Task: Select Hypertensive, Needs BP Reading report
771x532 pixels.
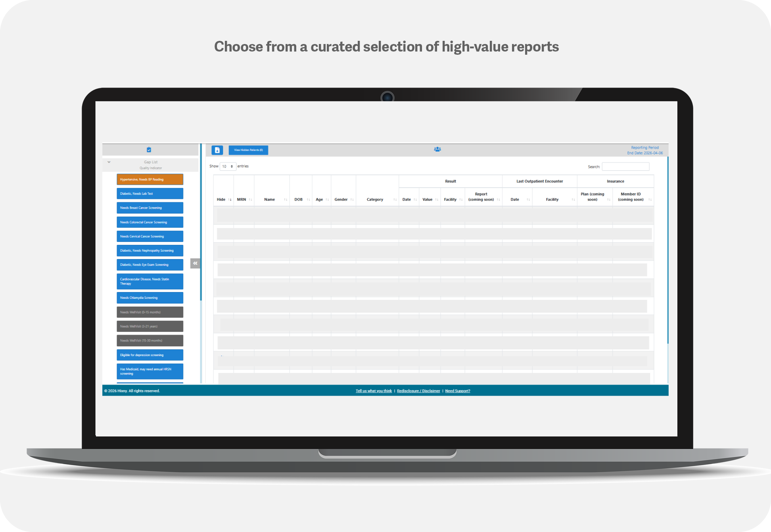Action: (150, 180)
